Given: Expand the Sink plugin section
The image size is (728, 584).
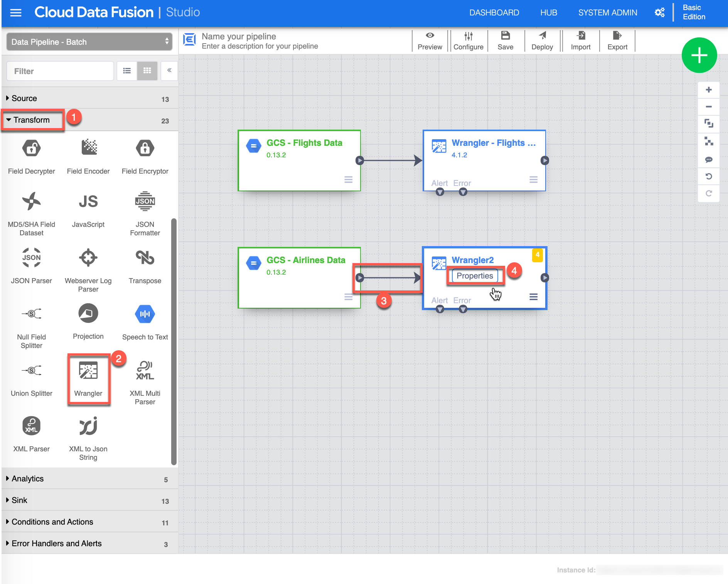Looking at the screenshot, I should coord(19,500).
